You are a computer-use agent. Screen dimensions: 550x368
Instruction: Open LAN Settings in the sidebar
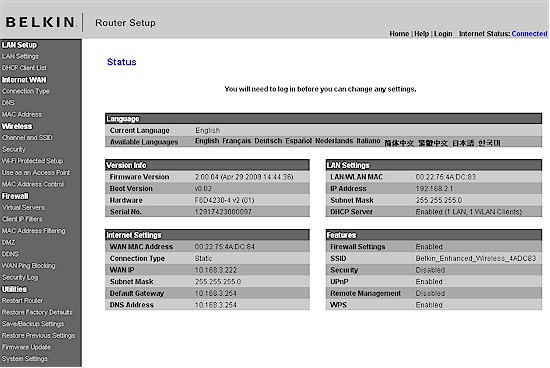click(x=20, y=56)
